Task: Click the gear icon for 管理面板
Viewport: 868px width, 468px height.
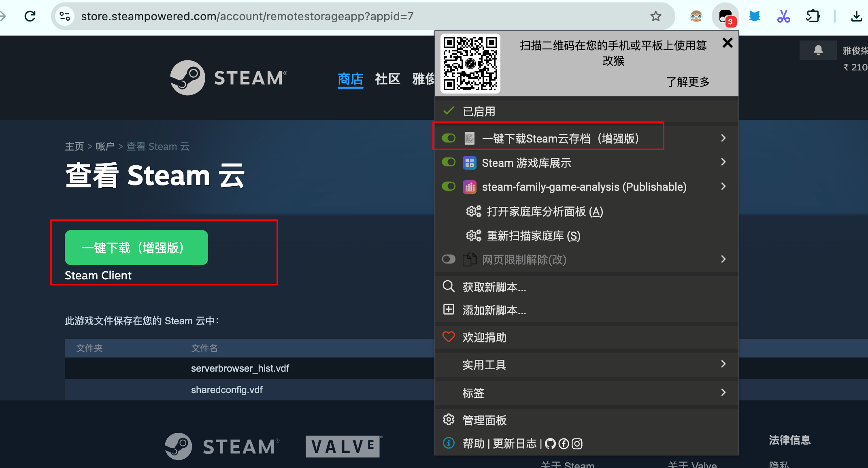Action: (448, 420)
